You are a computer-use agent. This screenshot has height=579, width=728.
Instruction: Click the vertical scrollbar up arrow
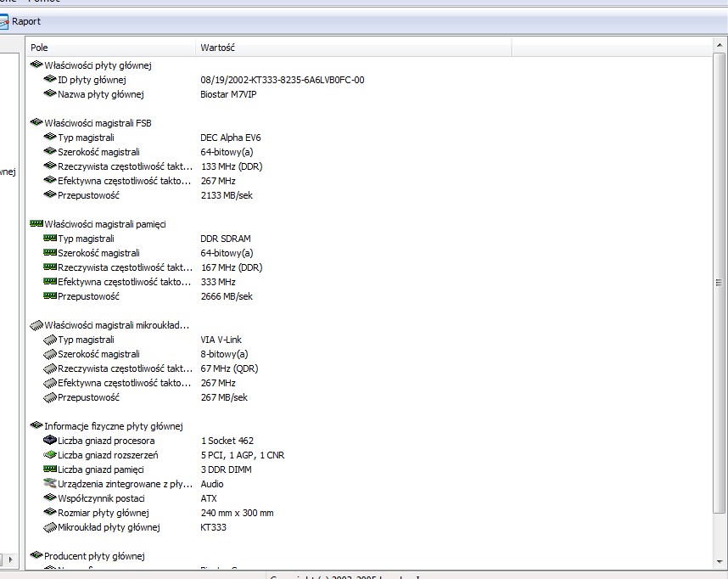720,45
